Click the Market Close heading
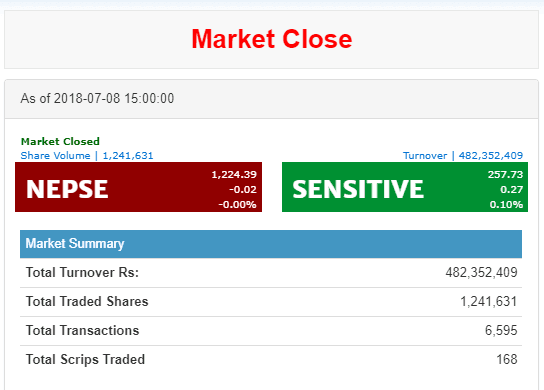 tap(272, 39)
